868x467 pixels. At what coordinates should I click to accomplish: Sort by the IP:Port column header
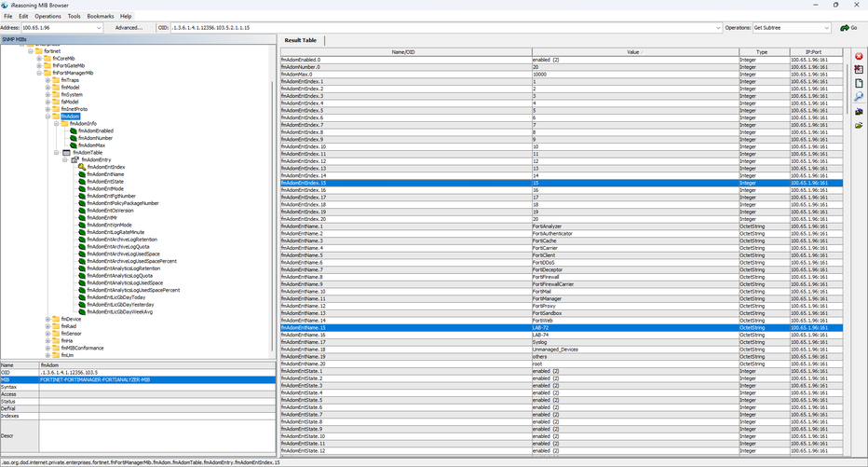[816, 52]
